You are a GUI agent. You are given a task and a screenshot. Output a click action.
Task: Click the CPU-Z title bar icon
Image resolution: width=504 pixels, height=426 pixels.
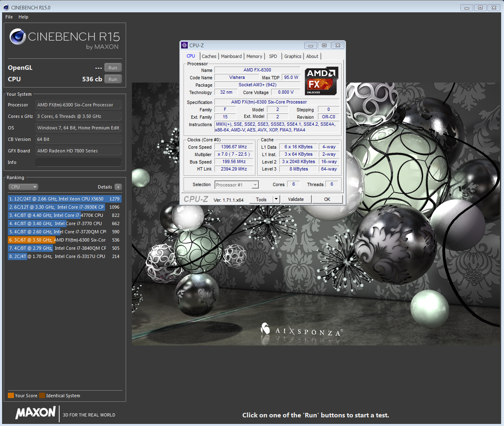[185, 46]
